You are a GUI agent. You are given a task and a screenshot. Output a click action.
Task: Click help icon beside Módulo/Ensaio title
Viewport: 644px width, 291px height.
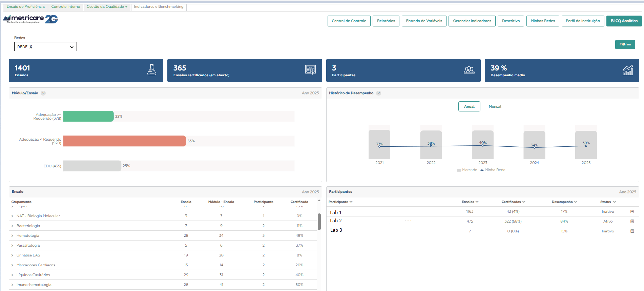coord(43,93)
